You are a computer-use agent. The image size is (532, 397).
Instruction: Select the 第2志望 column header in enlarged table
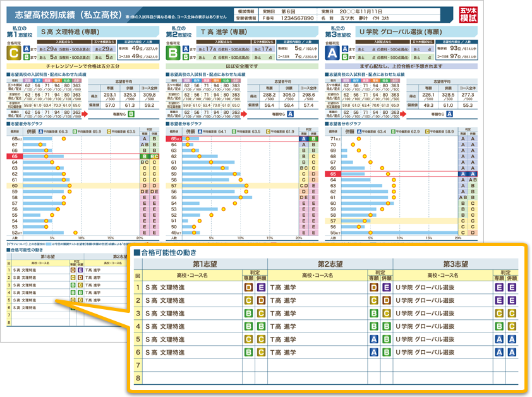tap(331, 264)
